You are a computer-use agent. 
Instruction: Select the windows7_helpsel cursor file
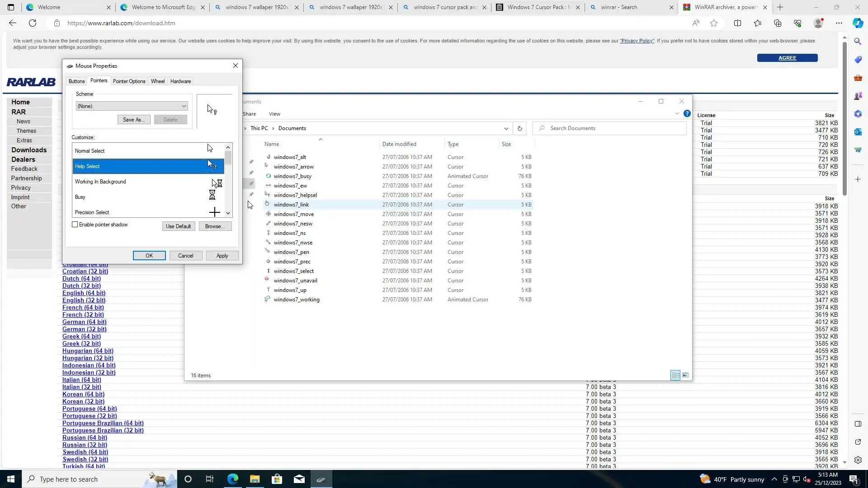[x=295, y=195]
